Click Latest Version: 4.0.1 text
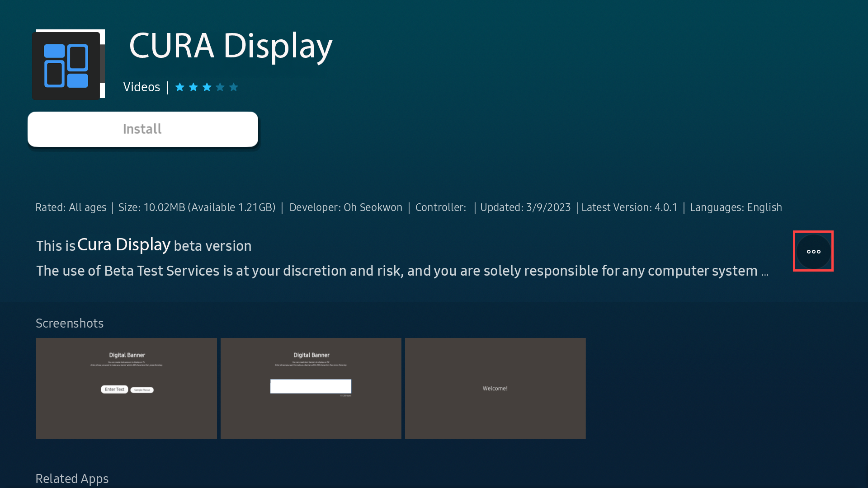The width and height of the screenshot is (868, 488). point(629,207)
